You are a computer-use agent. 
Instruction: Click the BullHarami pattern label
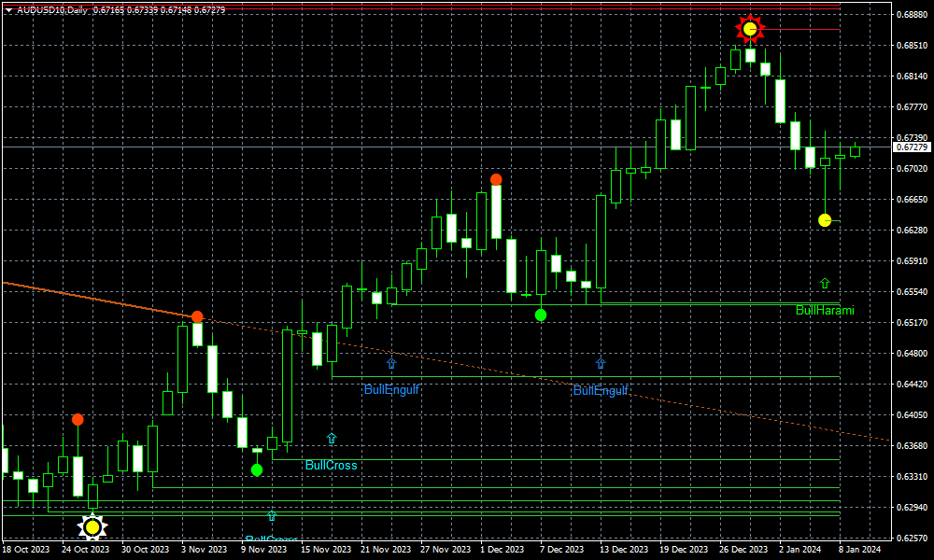[x=825, y=310]
